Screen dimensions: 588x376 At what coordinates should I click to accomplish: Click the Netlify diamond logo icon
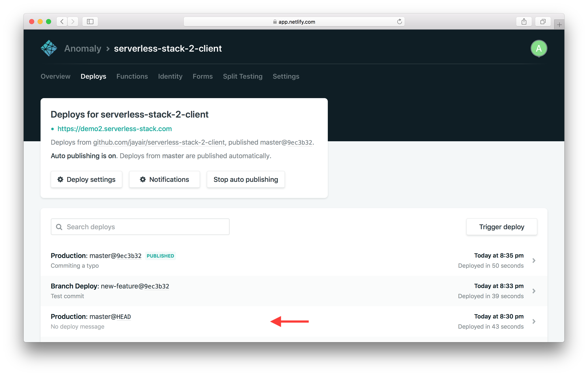[48, 48]
